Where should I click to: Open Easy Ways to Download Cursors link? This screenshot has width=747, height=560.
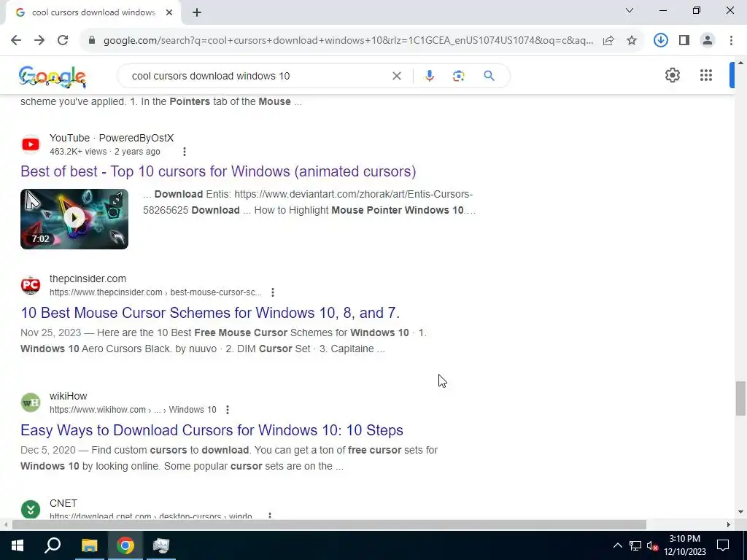tap(212, 430)
